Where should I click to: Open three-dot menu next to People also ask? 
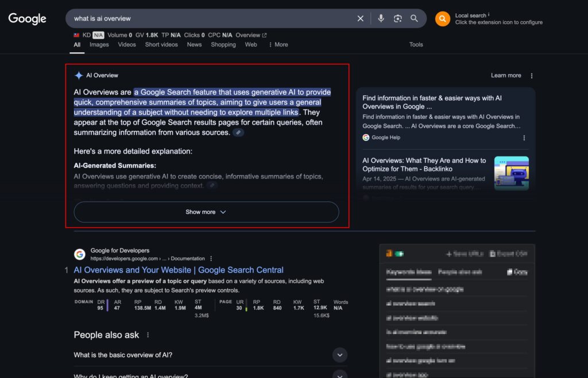point(148,335)
